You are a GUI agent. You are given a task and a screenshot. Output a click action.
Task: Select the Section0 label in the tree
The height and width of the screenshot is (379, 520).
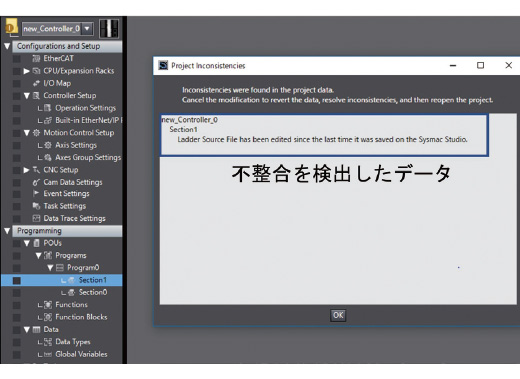pos(93,293)
